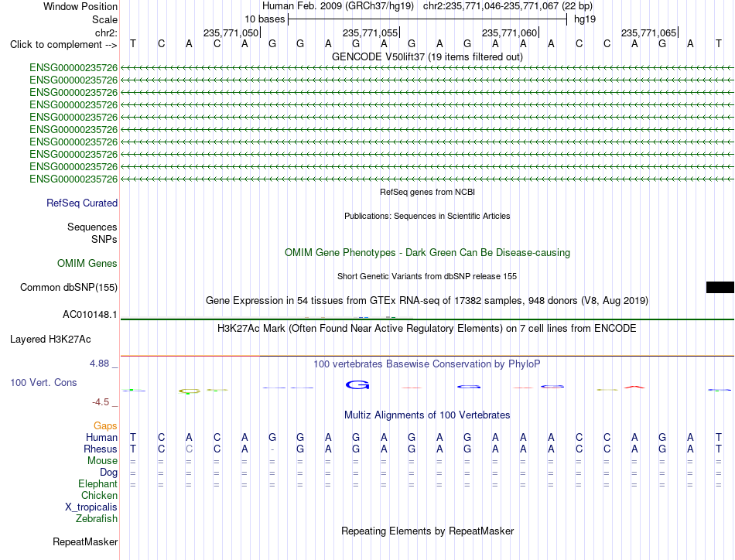Open the Layered H3K27Ac track label

click(50, 340)
